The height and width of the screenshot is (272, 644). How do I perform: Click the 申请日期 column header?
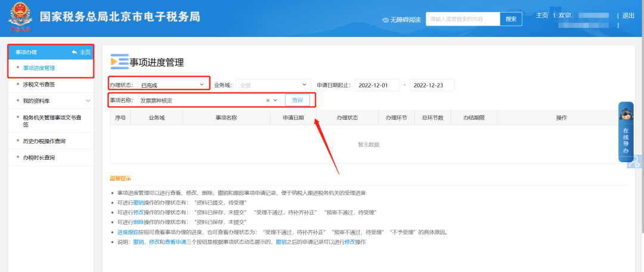click(293, 118)
